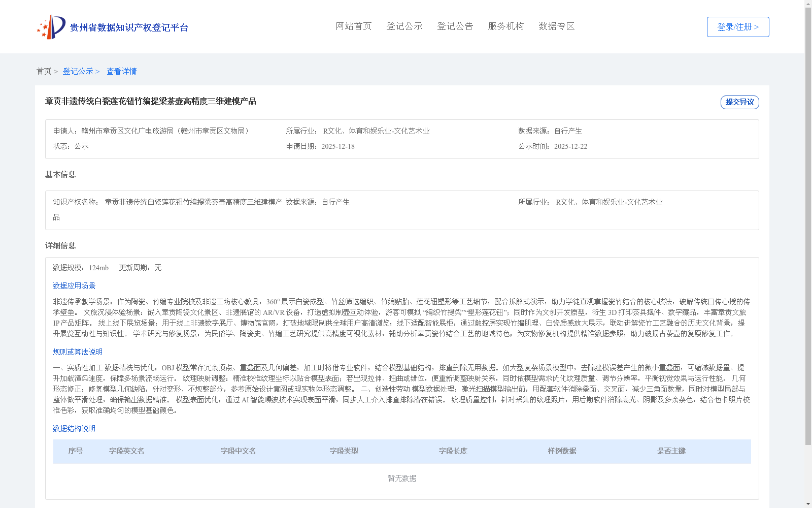Click the 公示时间 2025-12-22 value
Screen dimensions: 812x508
pyautogui.click(x=570, y=146)
